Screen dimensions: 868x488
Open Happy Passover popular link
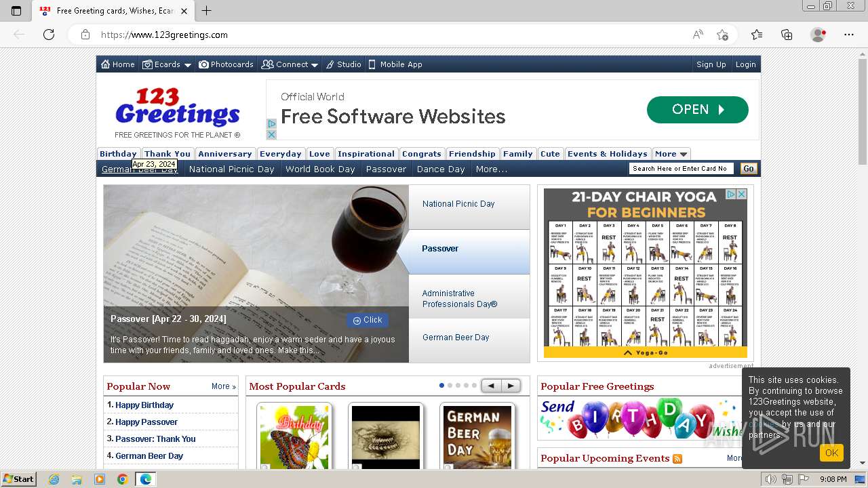pos(146,422)
